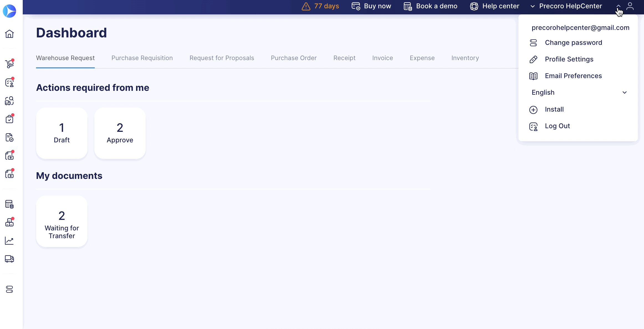This screenshot has width=644, height=329.
Task: Click the Dashboard page heading
Action: pos(71,33)
